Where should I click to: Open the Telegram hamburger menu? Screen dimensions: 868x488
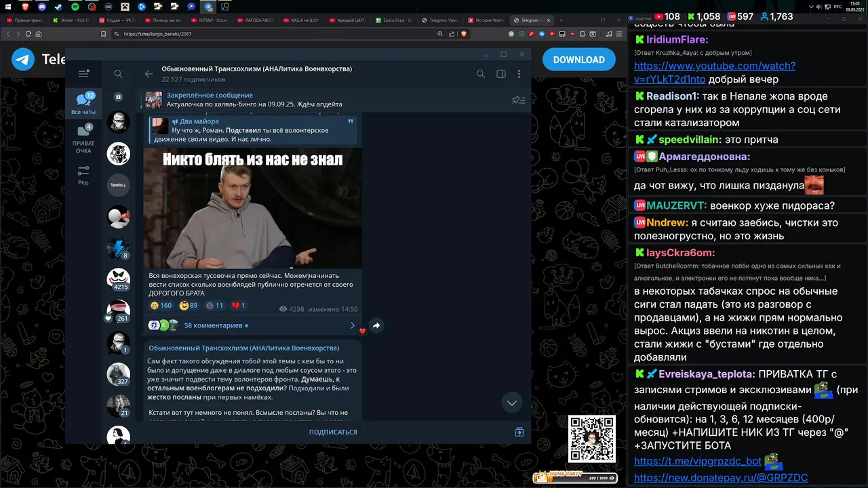pyautogui.click(x=83, y=74)
